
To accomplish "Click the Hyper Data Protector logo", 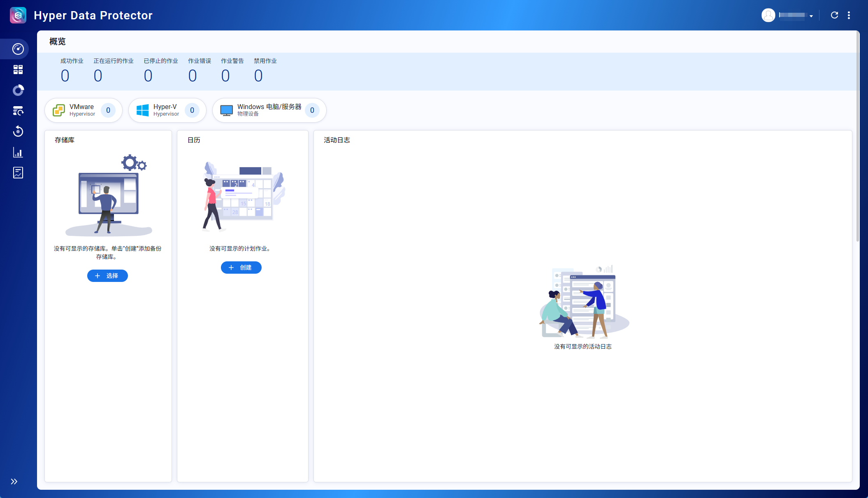I will click(x=18, y=15).
